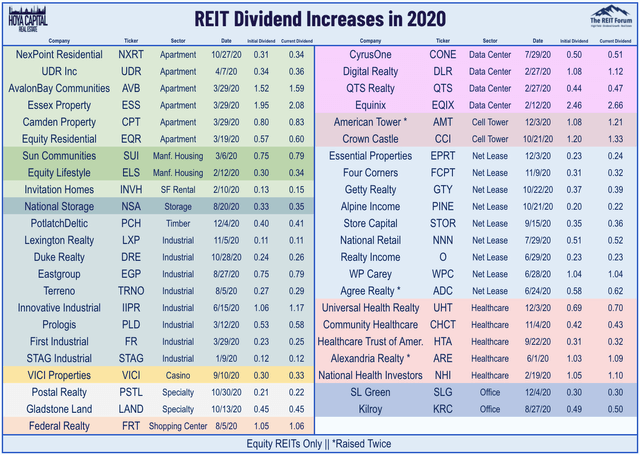Click the Casino sector cell
640x455 pixels.
tap(178, 376)
